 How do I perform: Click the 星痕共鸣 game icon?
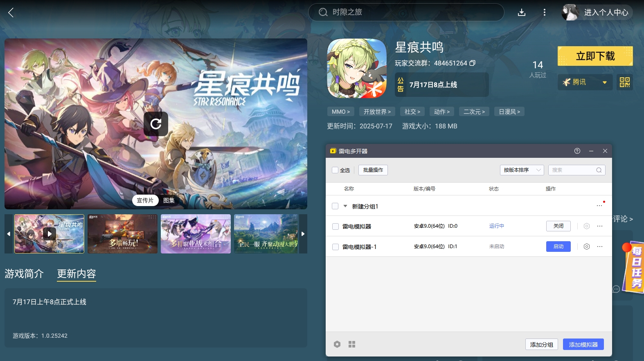(357, 68)
